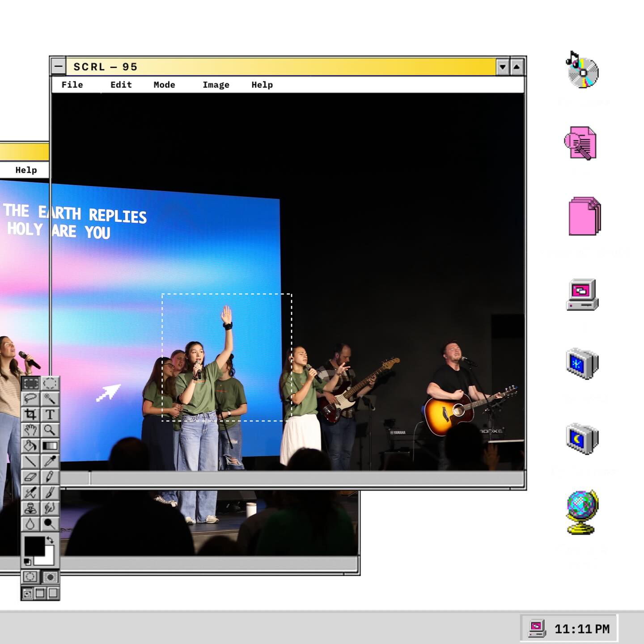Select the Gradient tool
This screenshot has width=644, height=644.
50,445
